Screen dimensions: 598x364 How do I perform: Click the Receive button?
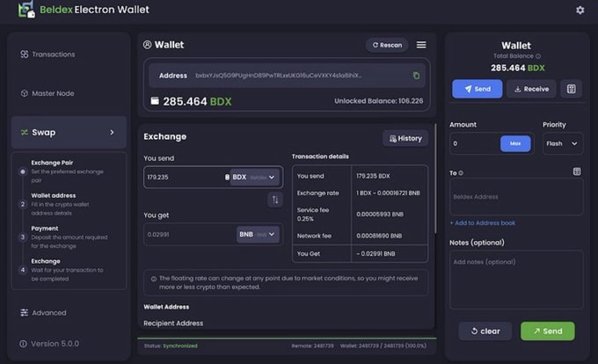pyautogui.click(x=531, y=89)
